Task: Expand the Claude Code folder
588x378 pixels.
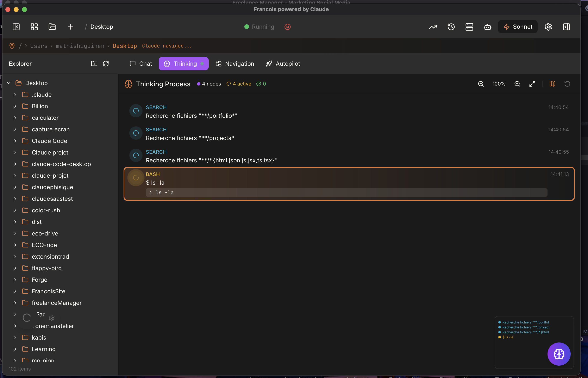Action: point(15,141)
